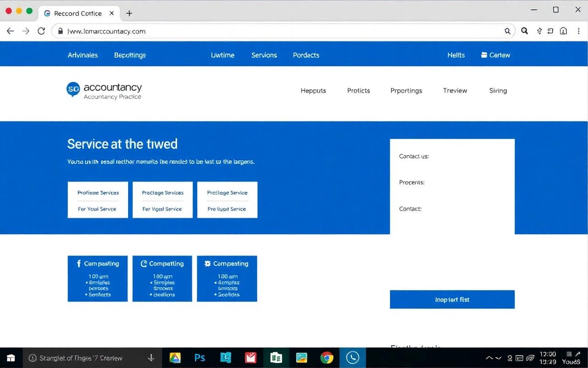The image size is (588, 368).
Task: Go back using the browser back arrow
Action: point(10,31)
